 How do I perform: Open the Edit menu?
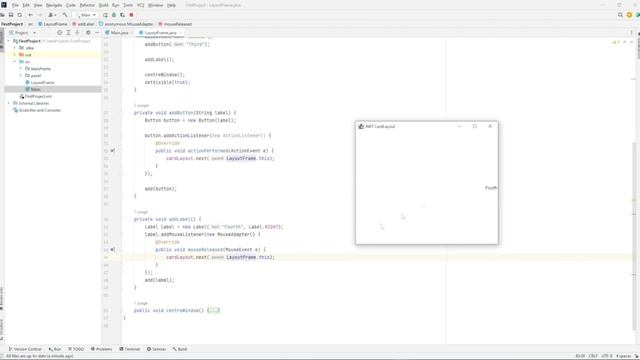[26, 5]
